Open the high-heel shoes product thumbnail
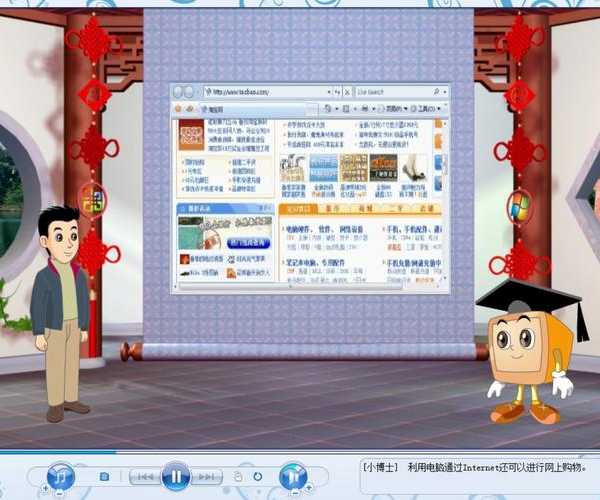 414,168
